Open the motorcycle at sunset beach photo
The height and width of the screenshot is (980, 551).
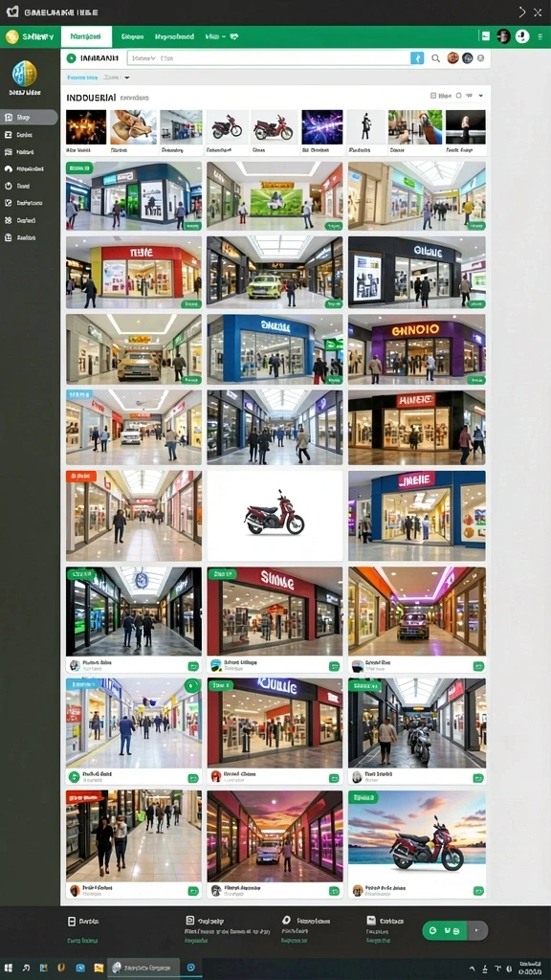click(417, 835)
